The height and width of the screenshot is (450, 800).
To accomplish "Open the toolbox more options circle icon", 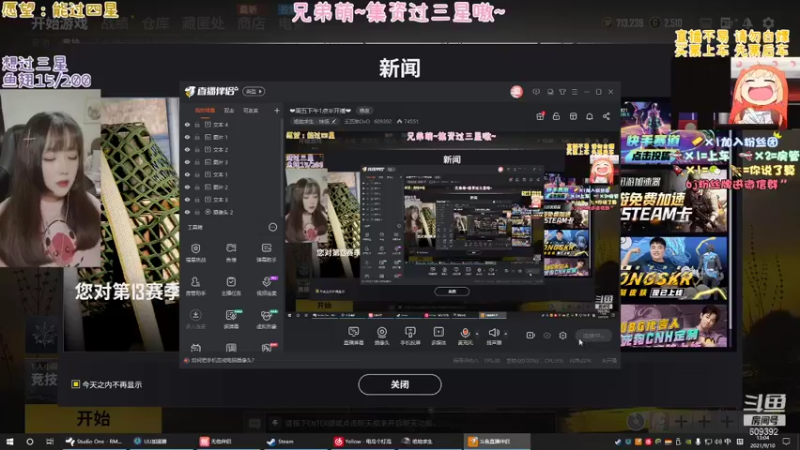I will 273,227.
